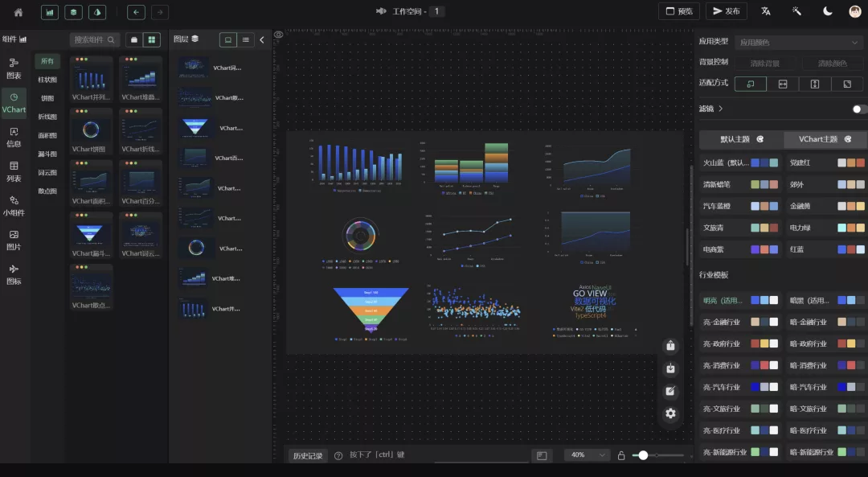This screenshot has width=868, height=477.
Task: Toggle the 滤镜 filter switch
Action: click(x=858, y=109)
